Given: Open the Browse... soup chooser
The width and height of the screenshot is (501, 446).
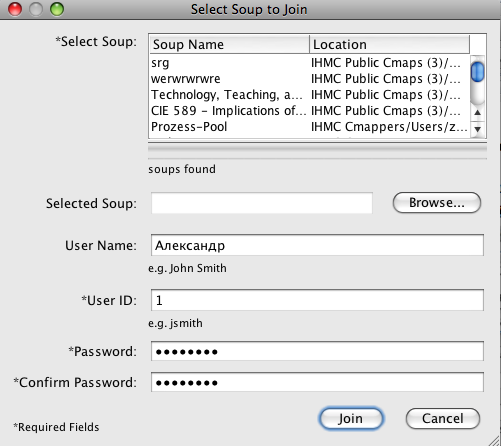Looking at the screenshot, I should (x=437, y=202).
